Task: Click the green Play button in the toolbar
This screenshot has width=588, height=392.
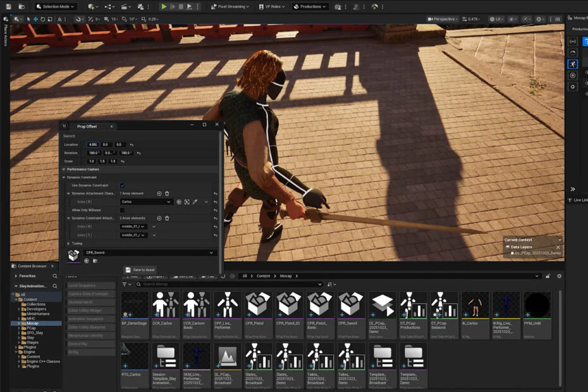Action: click(164, 6)
